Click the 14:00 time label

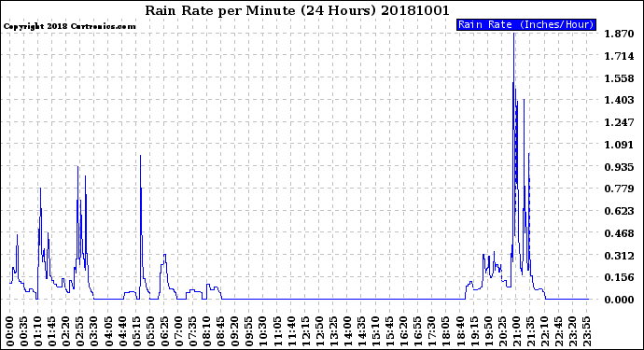[348, 331]
